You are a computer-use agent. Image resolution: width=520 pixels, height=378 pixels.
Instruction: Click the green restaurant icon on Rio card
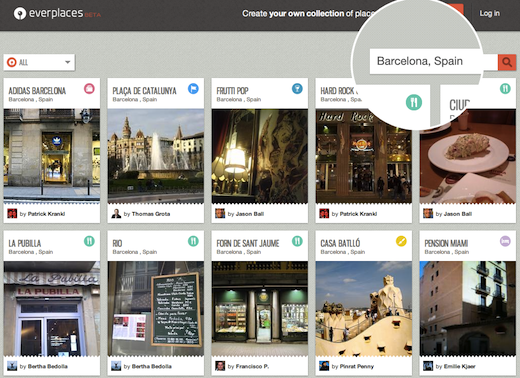[x=193, y=241]
